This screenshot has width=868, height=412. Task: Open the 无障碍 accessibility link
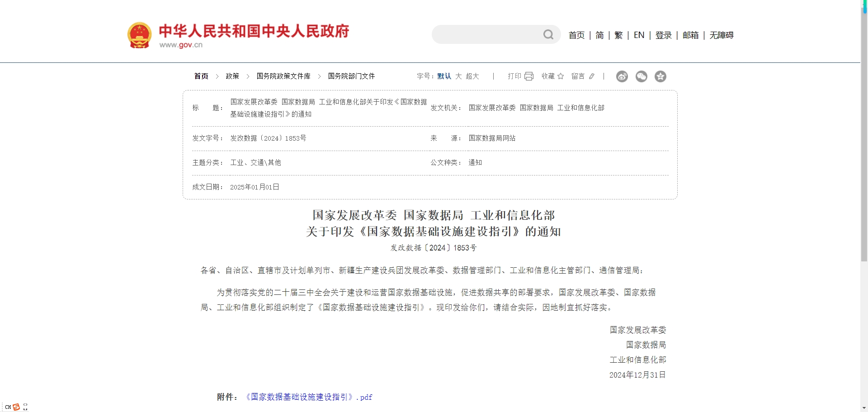click(721, 35)
